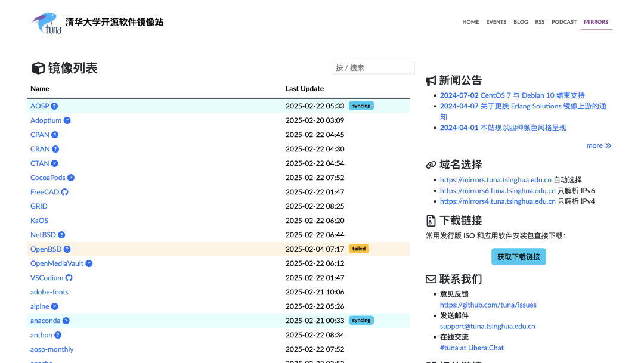The height and width of the screenshot is (363, 644).
Task: Open CocoaPods help question-mark icon
Action: tap(71, 178)
